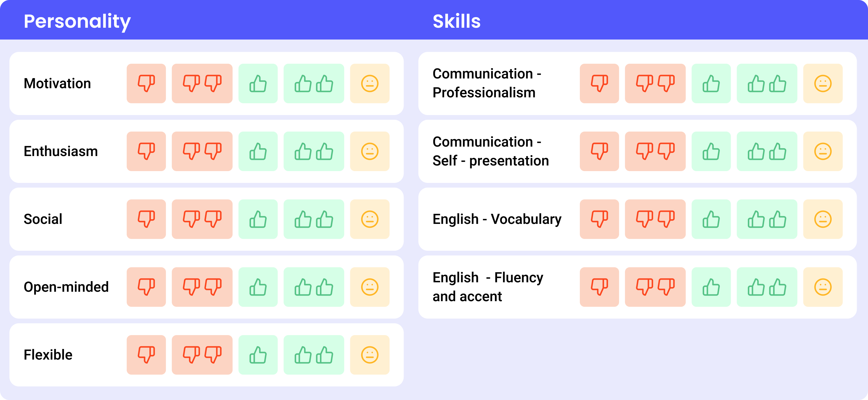The image size is (868, 400).
Task: Give English - Fluency and accent single thumbs down
Action: click(x=600, y=287)
